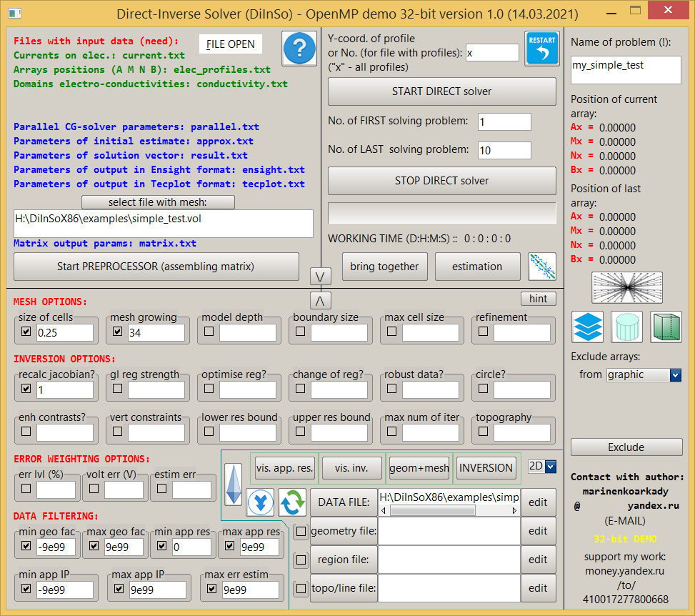Toggle the max err estim checkbox
Image resolution: width=695 pixels, height=616 pixels.
[212, 589]
